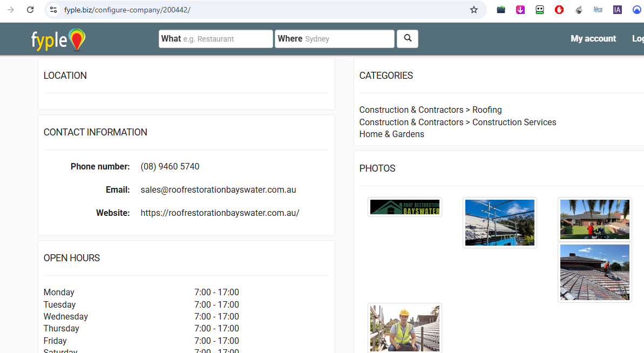Reload the page with the refresh icon

click(x=30, y=10)
